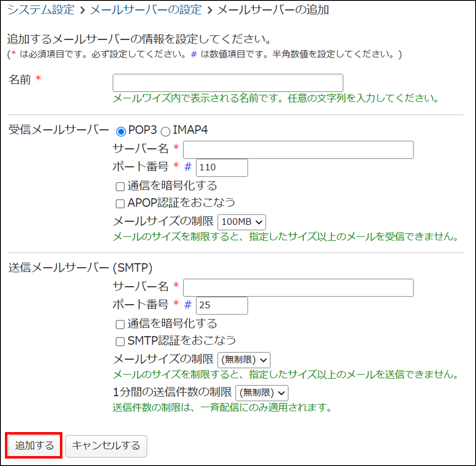The height and width of the screenshot is (466, 476).
Task: Check the APOP認証をおこなう checkbox
Action: tap(120, 203)
